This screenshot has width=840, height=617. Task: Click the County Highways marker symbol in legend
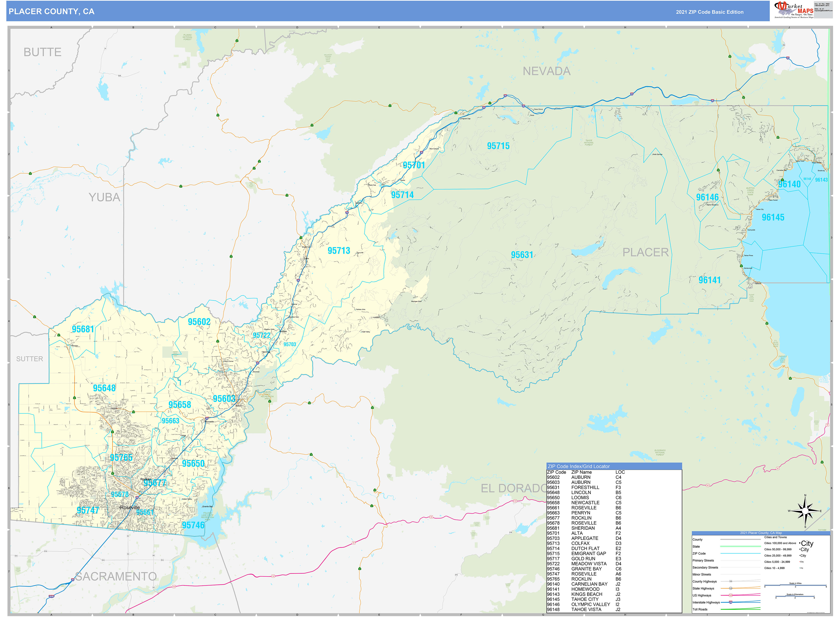pos(731,581)
